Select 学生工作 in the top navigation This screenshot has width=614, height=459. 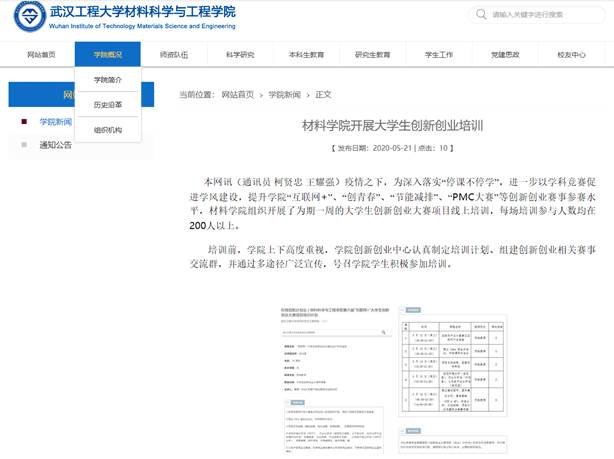tap(439, 55)
